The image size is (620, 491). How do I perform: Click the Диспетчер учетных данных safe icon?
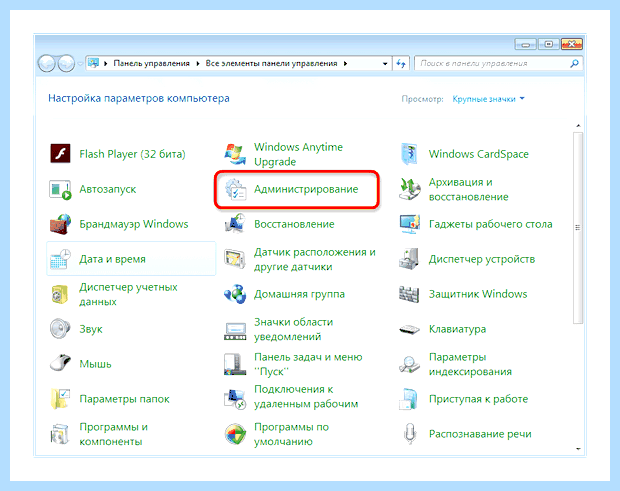click(x=60, y=295)
